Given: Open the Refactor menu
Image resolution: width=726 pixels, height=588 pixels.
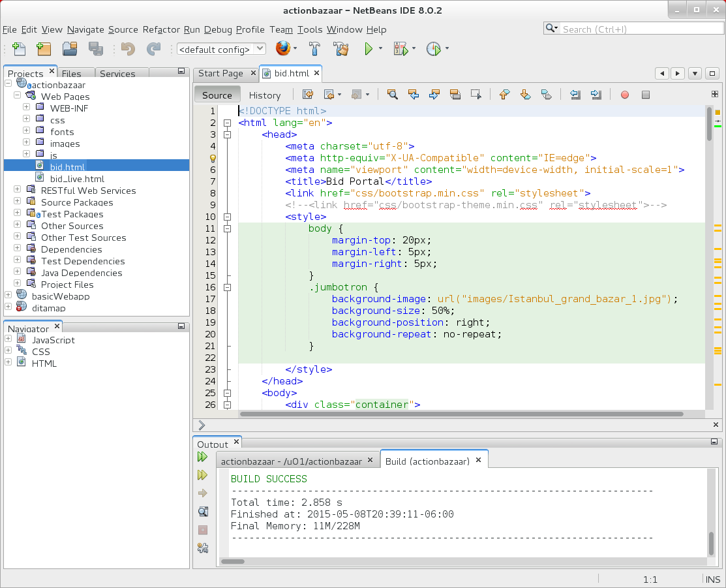Looking at the screenshot, I should (161, 30).
